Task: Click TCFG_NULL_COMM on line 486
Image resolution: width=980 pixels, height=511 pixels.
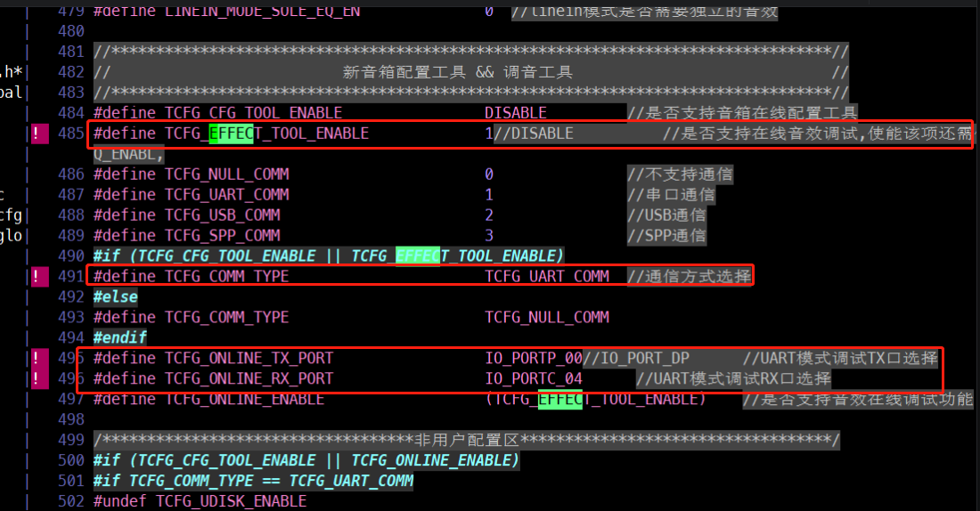Action: (227, 174)
